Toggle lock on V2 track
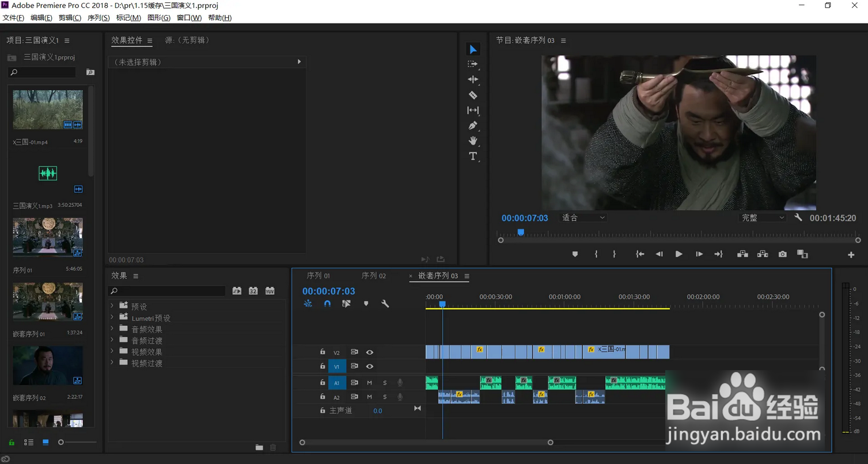Viewport: 868px width, 464px height. tap(323, 352)
